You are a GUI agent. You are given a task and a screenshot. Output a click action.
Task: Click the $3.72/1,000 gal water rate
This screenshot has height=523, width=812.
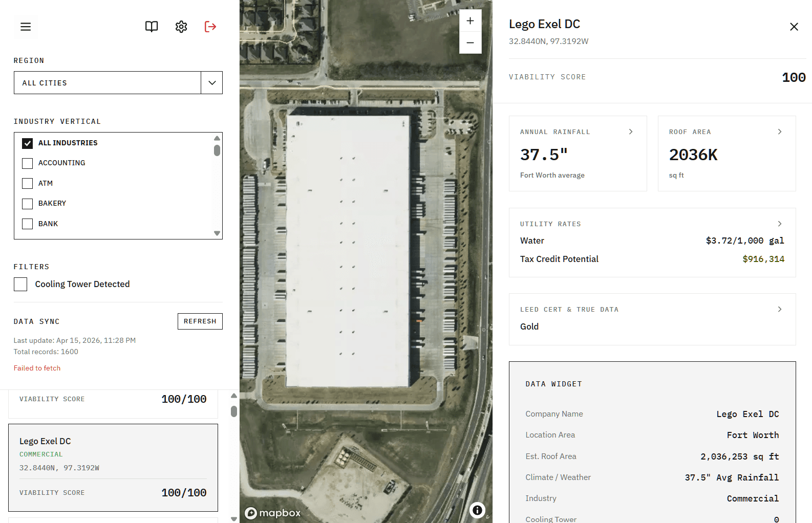(745, 241)
